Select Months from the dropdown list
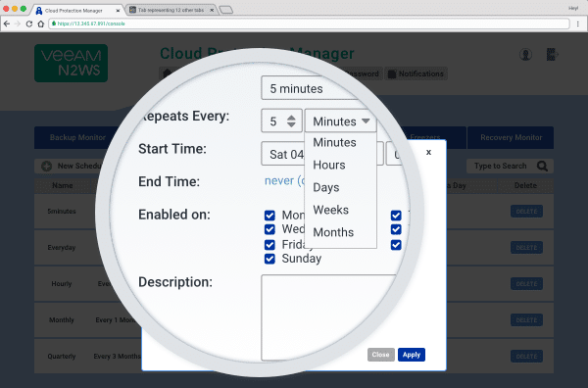Image resolution: width=588 pixels, height=388 pixels. click(x=333, y=232)
